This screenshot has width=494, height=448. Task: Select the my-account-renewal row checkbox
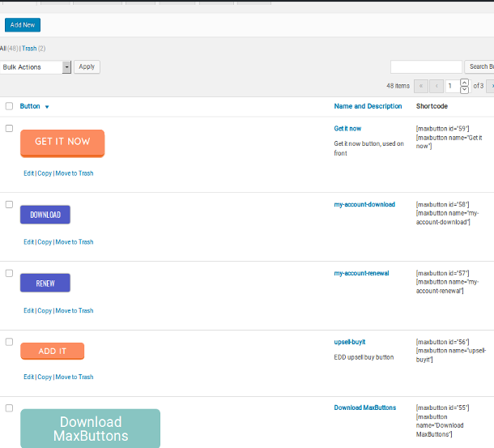coord(10,273)
